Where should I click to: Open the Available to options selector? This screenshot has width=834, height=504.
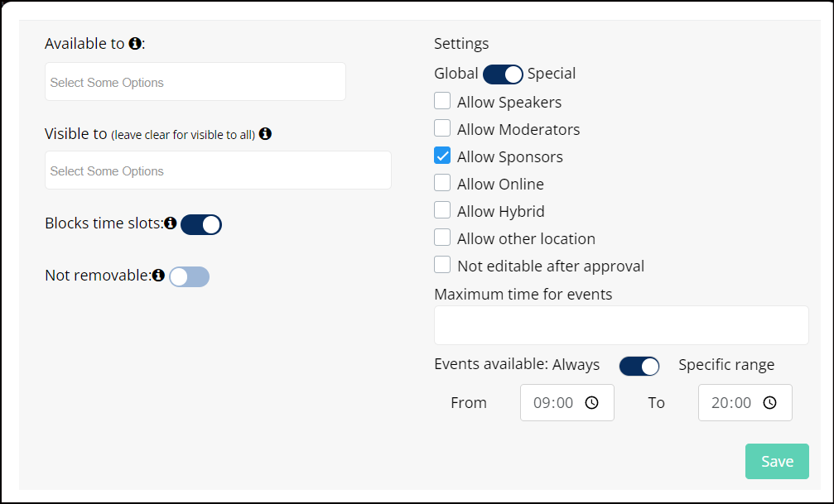(195, 82)
